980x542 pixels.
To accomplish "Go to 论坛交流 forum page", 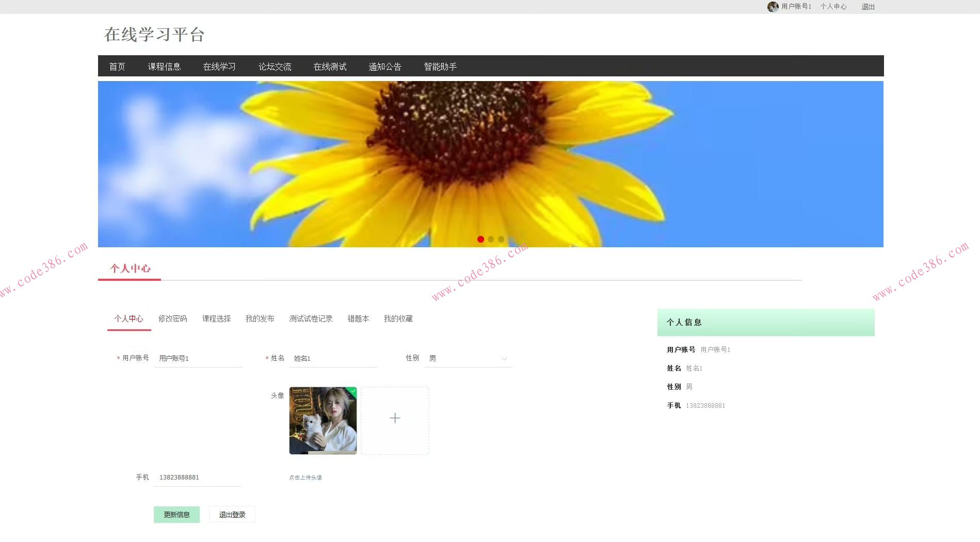I will point(275,67).
